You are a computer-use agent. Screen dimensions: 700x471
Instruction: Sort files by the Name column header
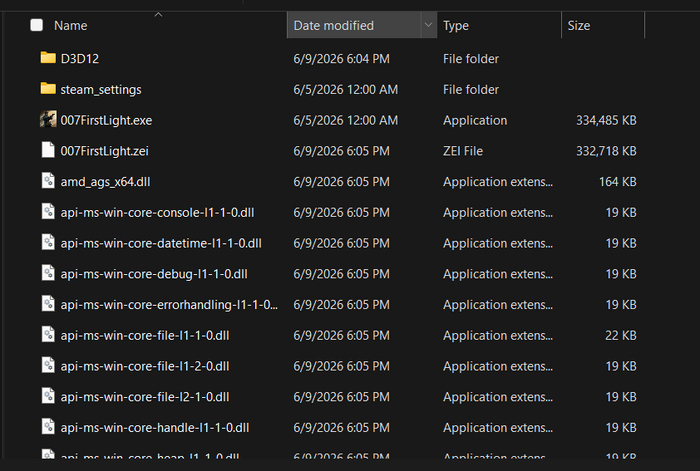(71, 25)
